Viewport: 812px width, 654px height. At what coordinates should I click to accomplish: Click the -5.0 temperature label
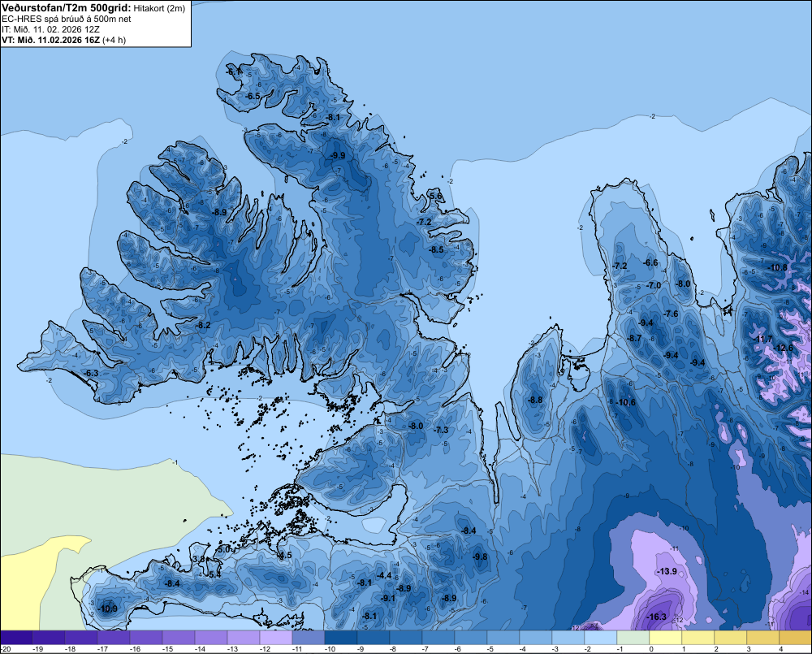point(223,549)
